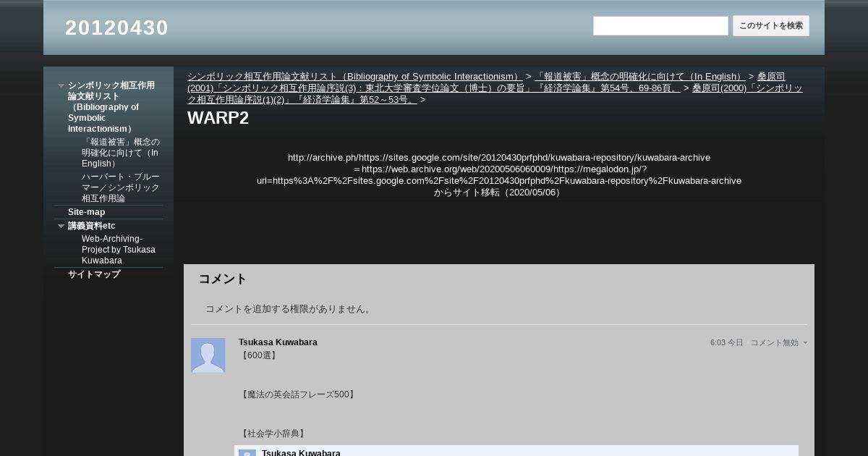The height and width of the screenshot is (456, 868).
Task: Focus the site search input field
Action: click(x=660, y=26)
